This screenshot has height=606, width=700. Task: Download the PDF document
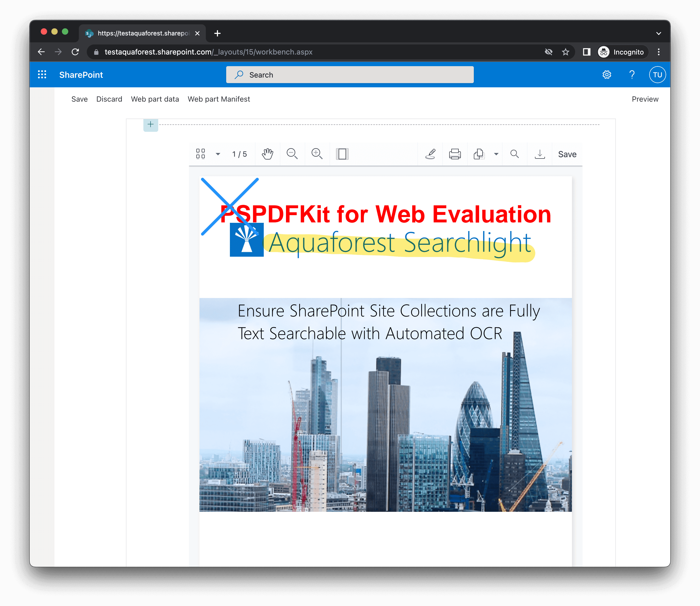click(539, 154)
